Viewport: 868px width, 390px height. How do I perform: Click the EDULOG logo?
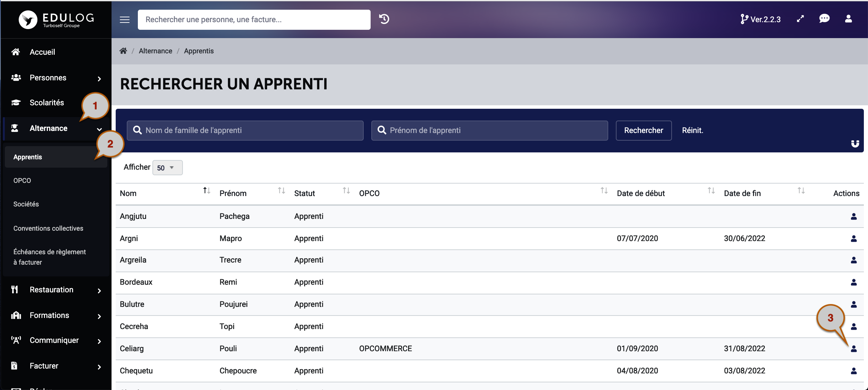[56, 19]
